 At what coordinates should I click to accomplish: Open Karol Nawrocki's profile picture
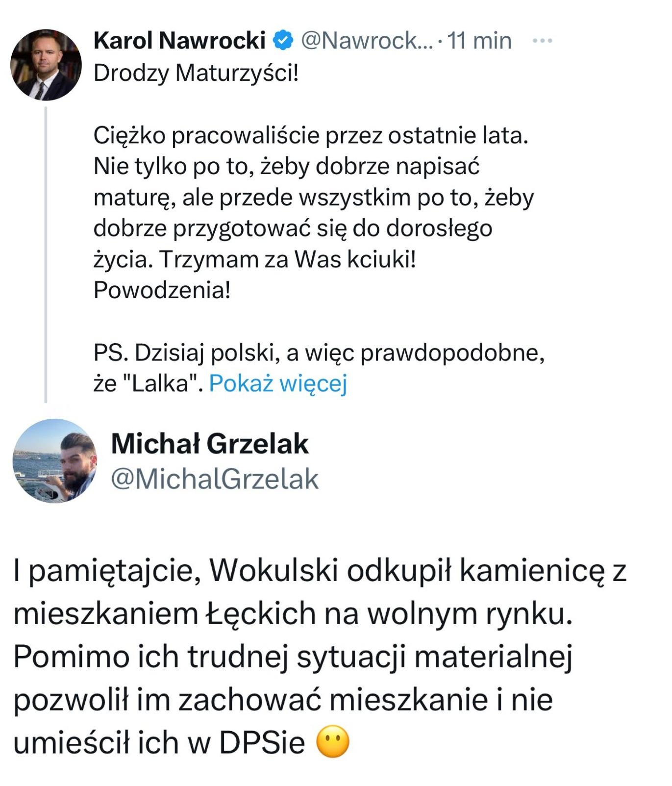pyautogui.click(x=46, y=65)
